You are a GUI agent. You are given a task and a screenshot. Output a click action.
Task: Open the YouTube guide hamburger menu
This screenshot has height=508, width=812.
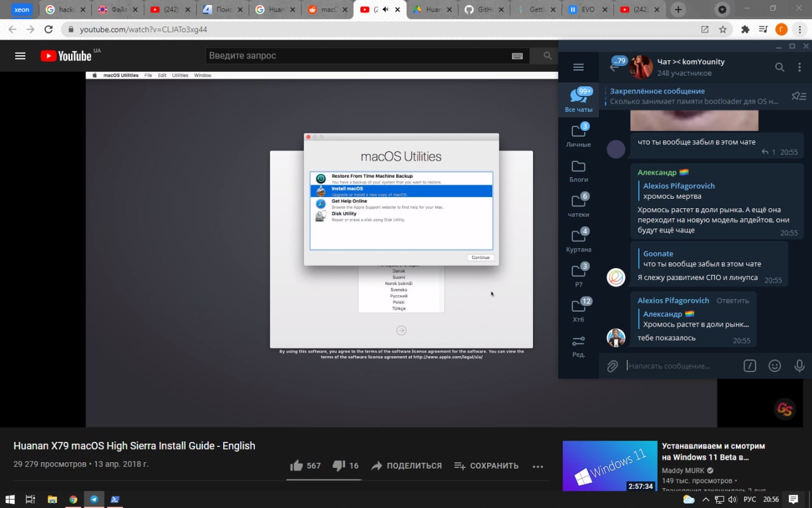coord(20,56)
